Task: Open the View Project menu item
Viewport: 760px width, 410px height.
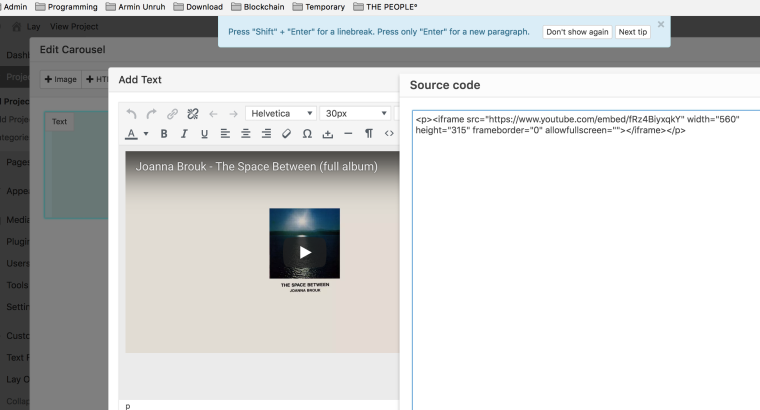Action: coord(74,26)
